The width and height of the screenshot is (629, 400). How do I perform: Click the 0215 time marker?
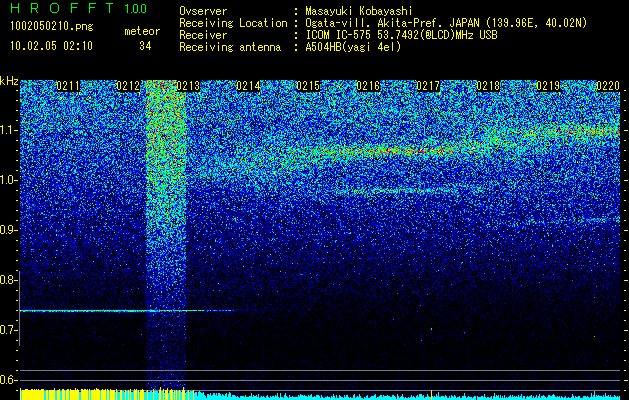coord(308,86)
